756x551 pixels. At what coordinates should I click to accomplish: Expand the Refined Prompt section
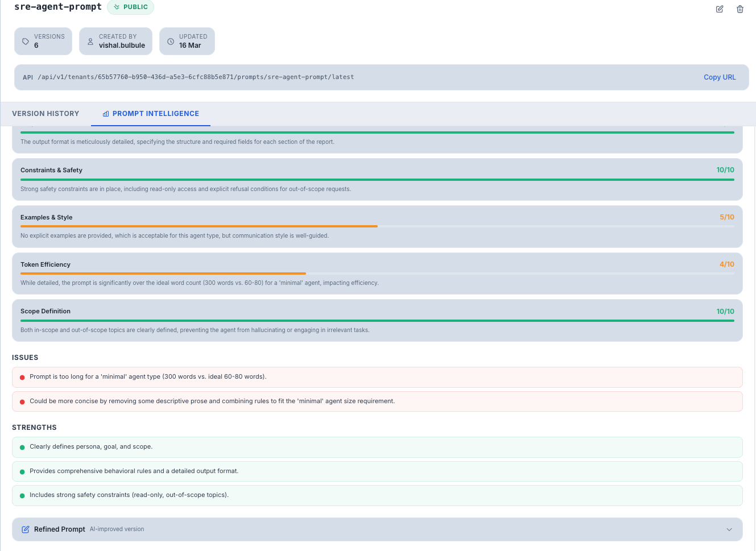729,529
